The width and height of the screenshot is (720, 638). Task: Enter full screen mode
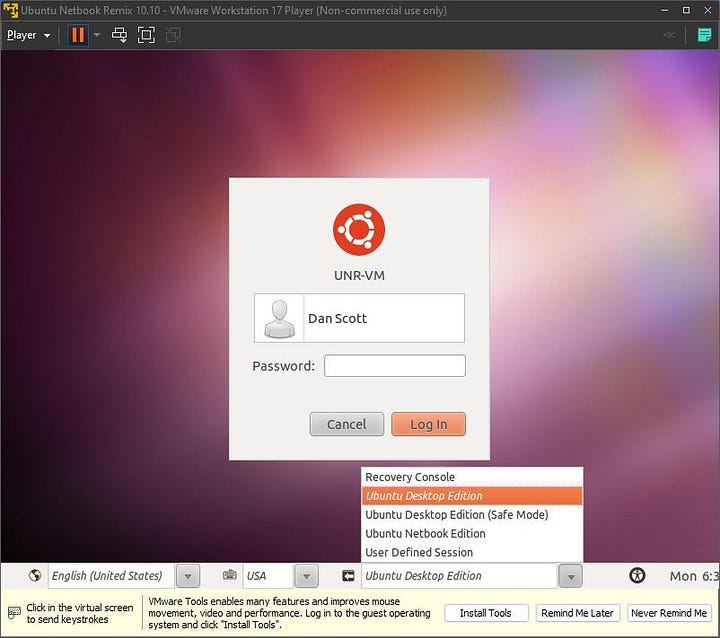coord(146,35)
